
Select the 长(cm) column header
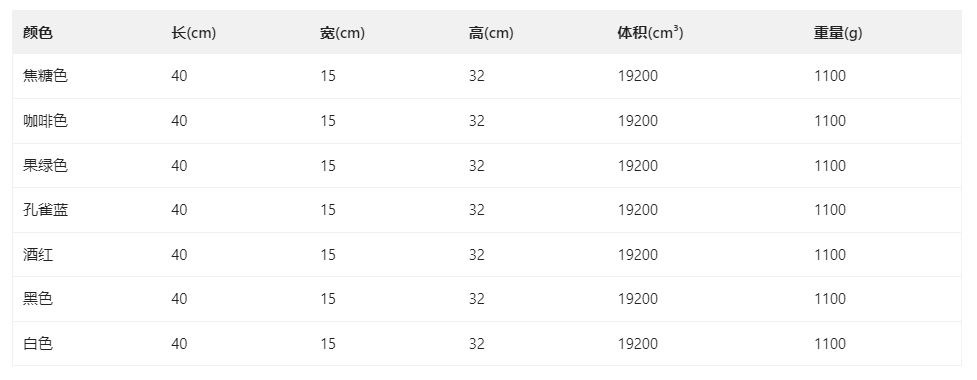[194, 33]
